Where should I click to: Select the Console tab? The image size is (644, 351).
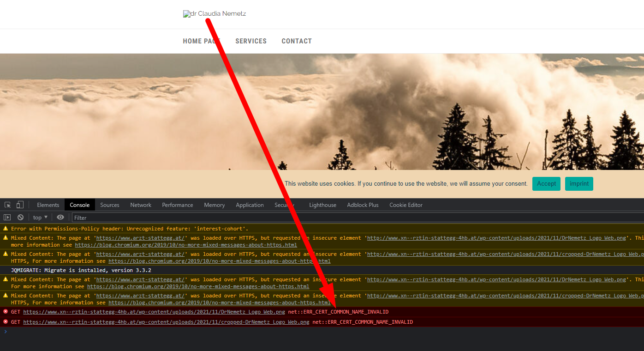[x=80, y=205]
